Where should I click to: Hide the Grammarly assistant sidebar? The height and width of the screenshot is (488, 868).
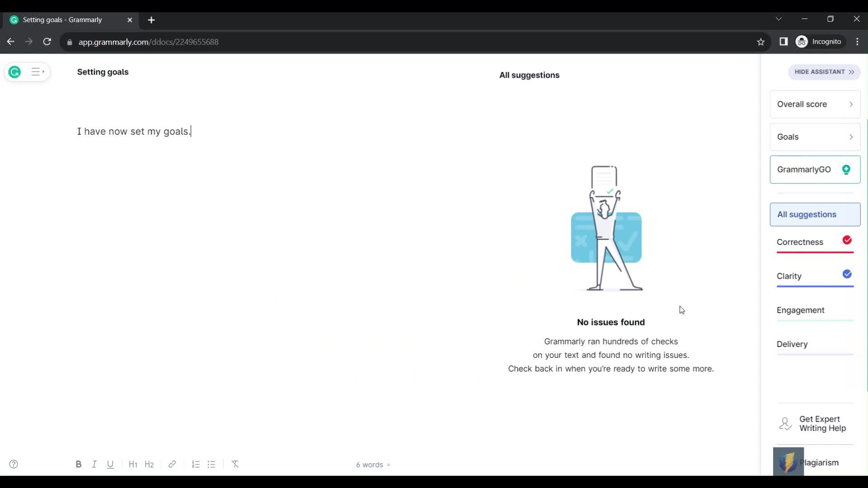[x=823, y=71]
